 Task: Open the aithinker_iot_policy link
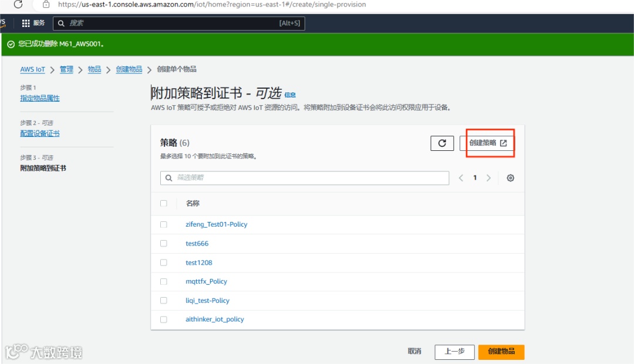(215, 319)
